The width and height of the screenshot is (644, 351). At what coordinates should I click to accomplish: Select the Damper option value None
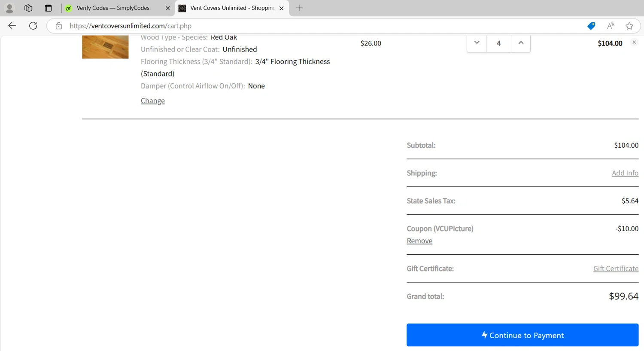(256, 86)
